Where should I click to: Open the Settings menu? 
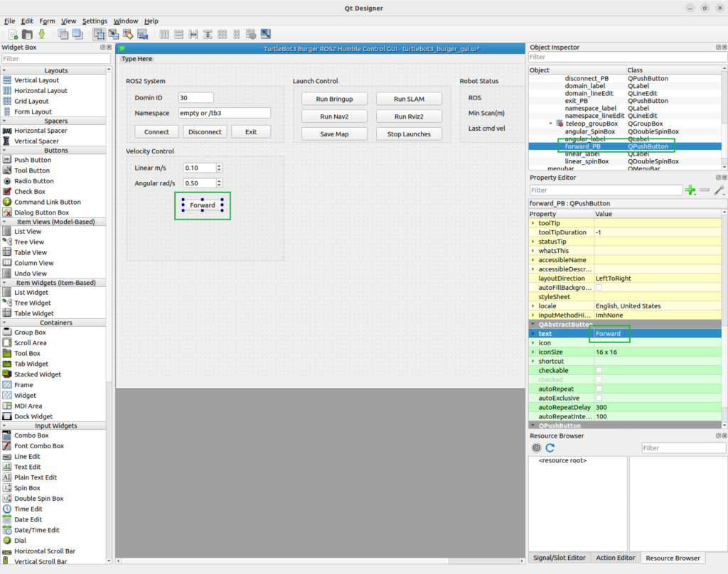point(95,21)
